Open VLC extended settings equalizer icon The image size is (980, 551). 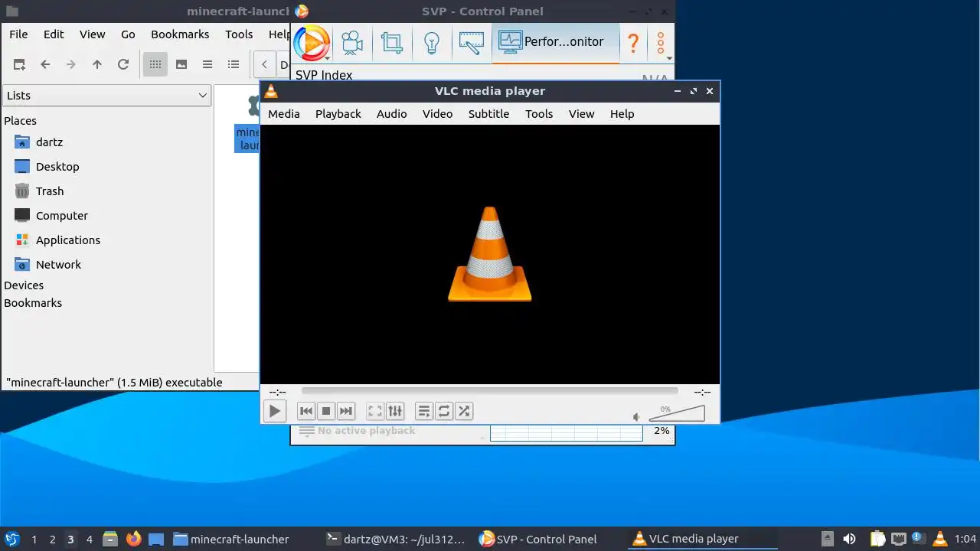(395, 411)
